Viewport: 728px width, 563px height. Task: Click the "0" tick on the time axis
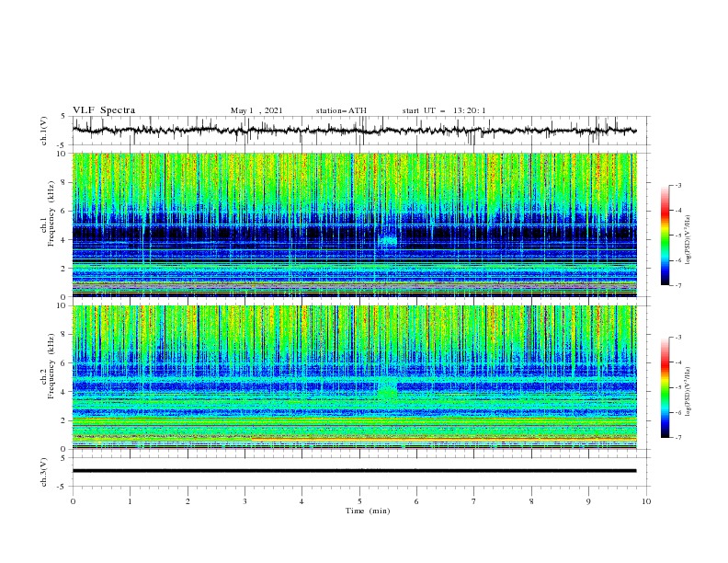click(73, 501)
